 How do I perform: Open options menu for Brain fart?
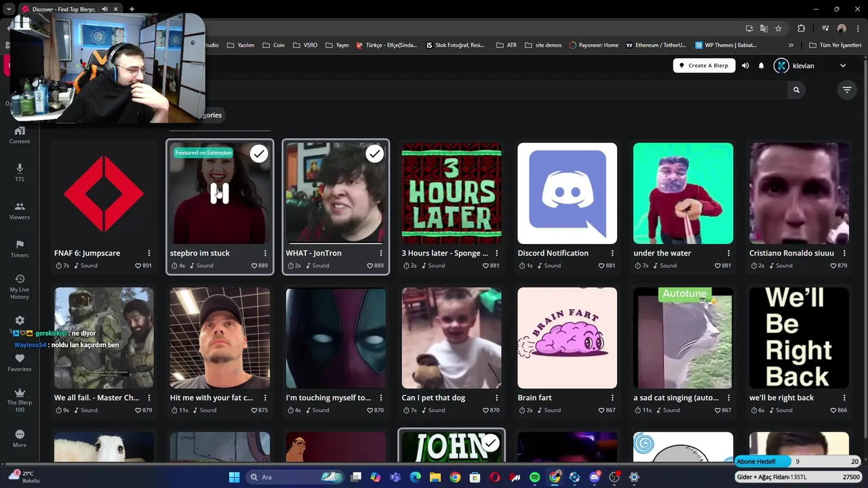(612, 398)
